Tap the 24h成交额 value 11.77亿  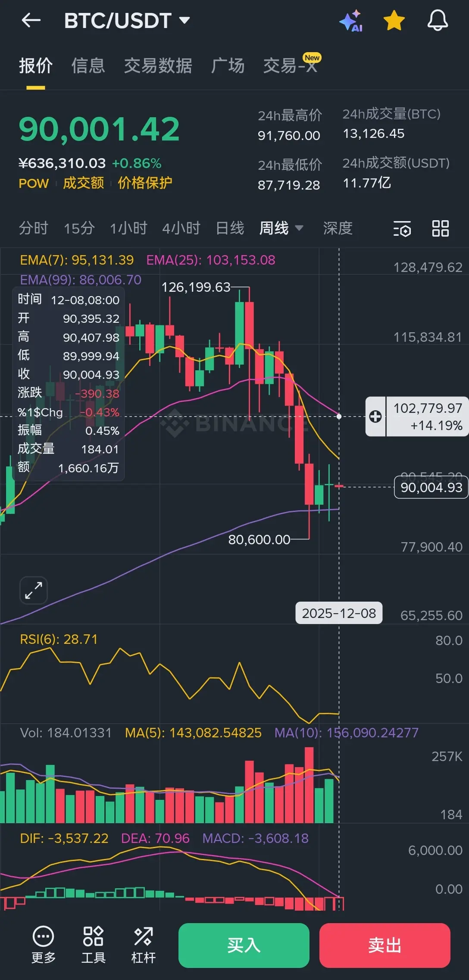[367, 183]
